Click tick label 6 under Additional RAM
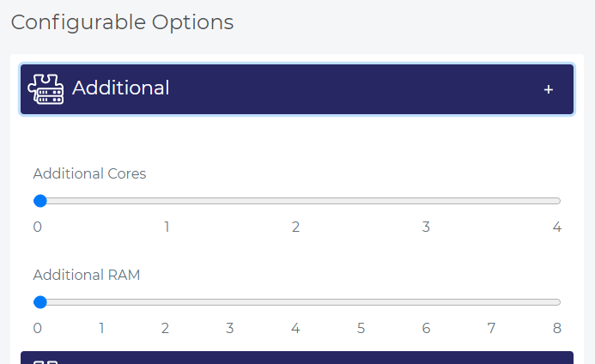 [x=426, y=328]
